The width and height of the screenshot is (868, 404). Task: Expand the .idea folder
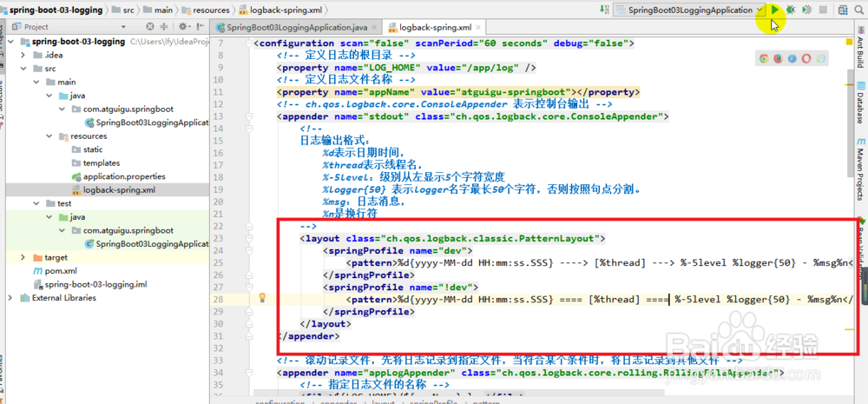tap(23, 55)
